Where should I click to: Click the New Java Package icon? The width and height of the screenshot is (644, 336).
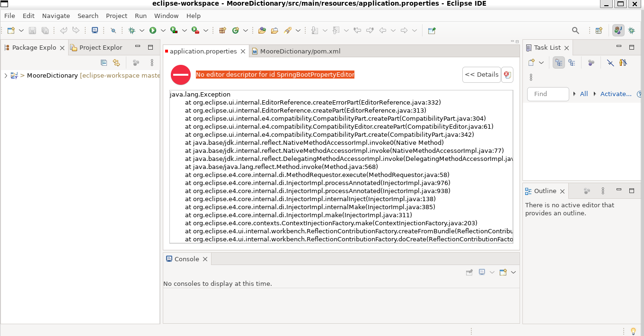[x=222, y=30]
